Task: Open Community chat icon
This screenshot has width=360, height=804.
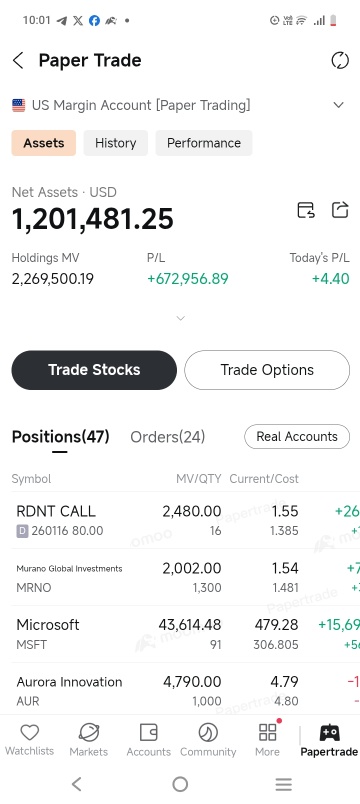Action: [208, 733]
